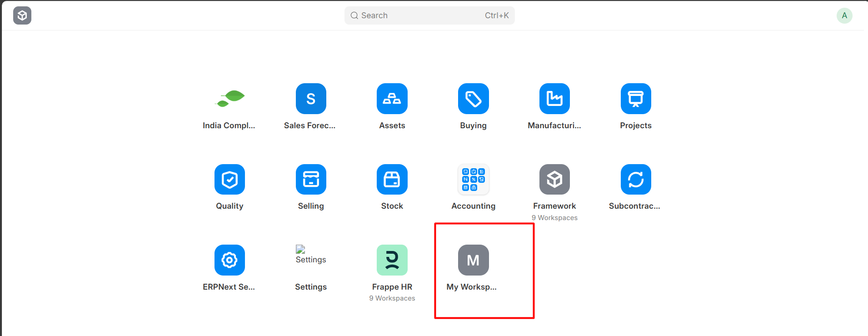868x336 pixels.
Task: Click the top-left home logo icon
Action: pyautogui.click(x=22, y=15)
